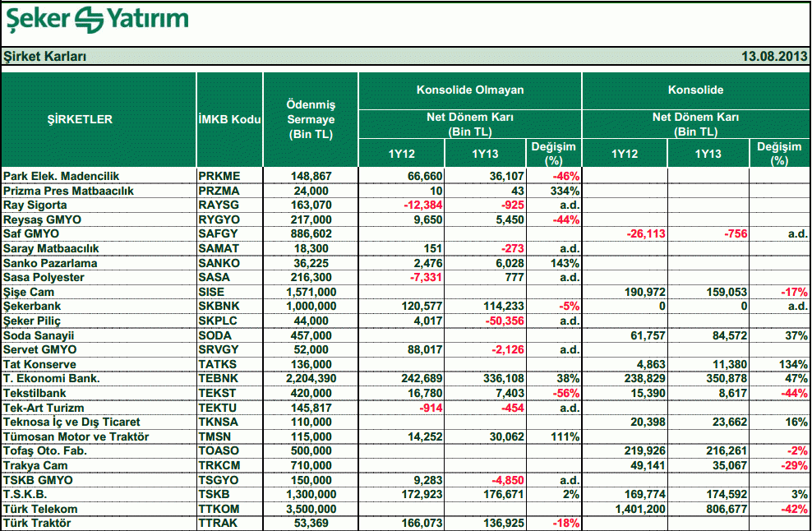Select the TTRAK code cell
The width and height of the screenshot is (812, 531).
click(x=218, y=524)
